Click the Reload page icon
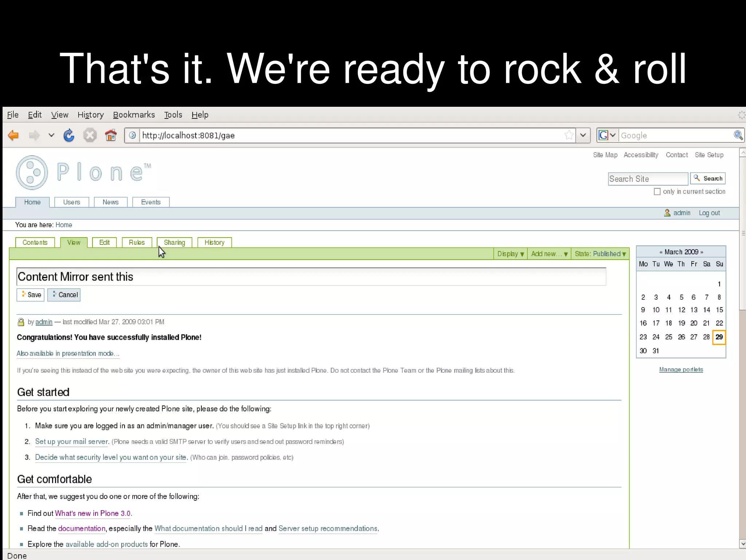Screen dimensions: 746x560 point(69,136)
